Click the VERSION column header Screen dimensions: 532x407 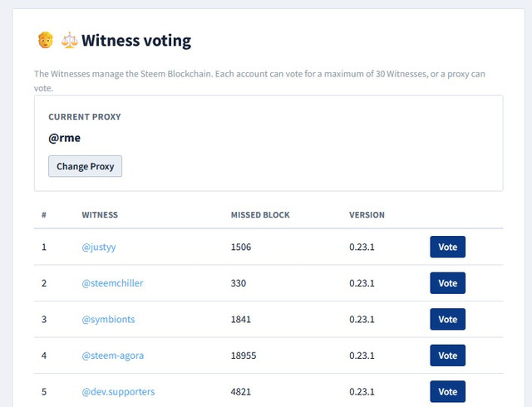tap(367, 215)
